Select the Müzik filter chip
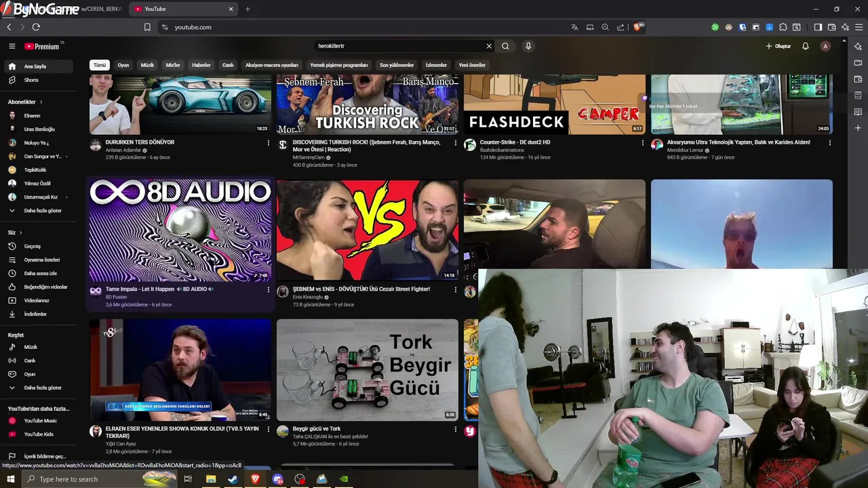 (x=147, y=65)
